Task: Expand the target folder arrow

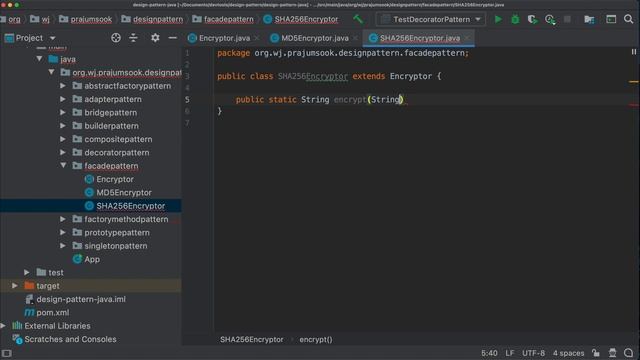Action: tap(15, 286)
